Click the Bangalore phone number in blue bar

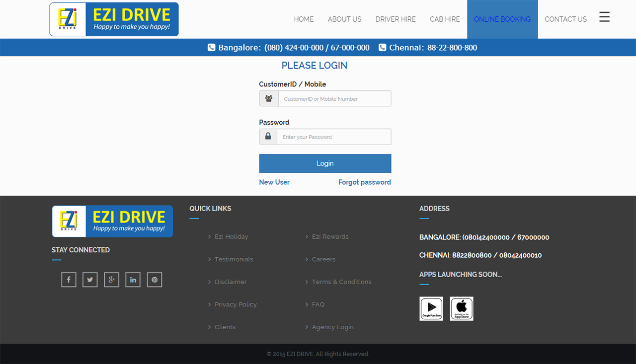pos(317,48)
